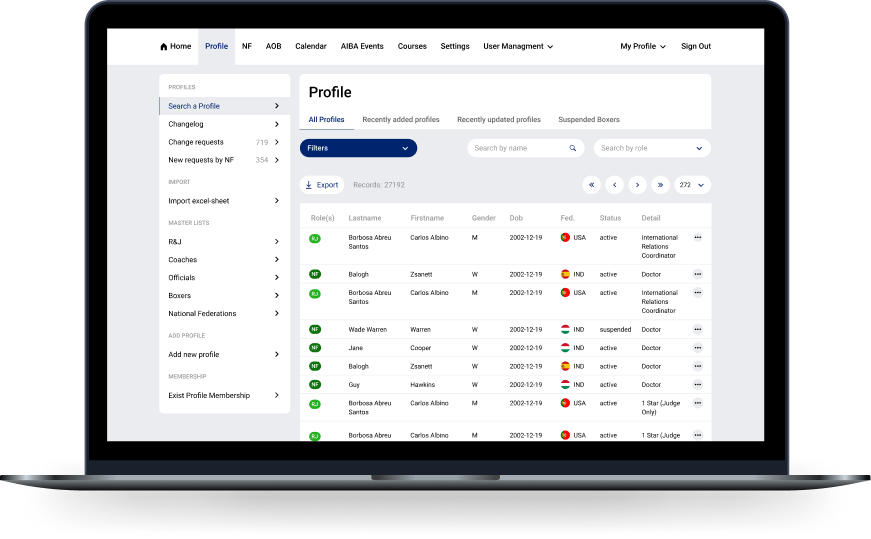Open the page number 272 dropdown
The image size is (871, 539).
point(693,185)
